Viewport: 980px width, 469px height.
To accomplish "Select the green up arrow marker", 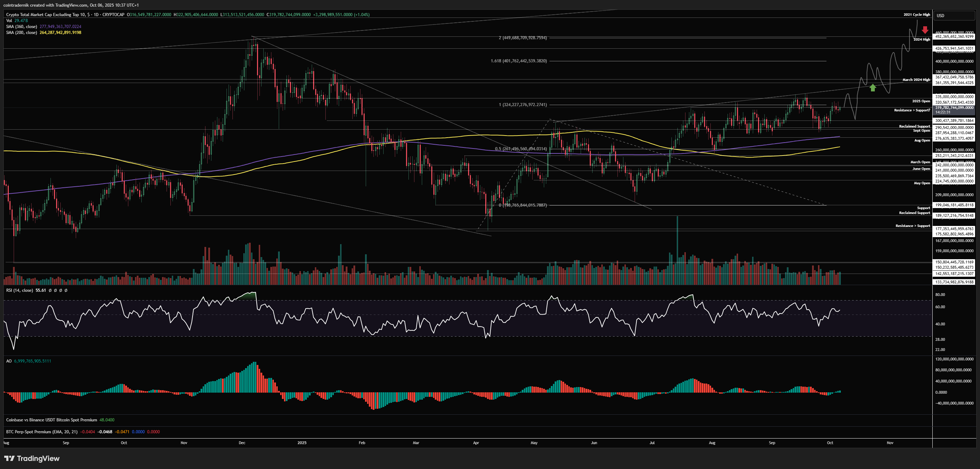I will 873,88.
